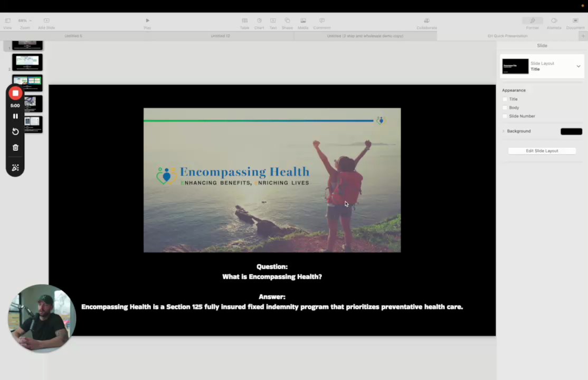Viewport: 588px width, 380px height.
Task: Delete the recording with trash icon
Action: pos(15,147)
